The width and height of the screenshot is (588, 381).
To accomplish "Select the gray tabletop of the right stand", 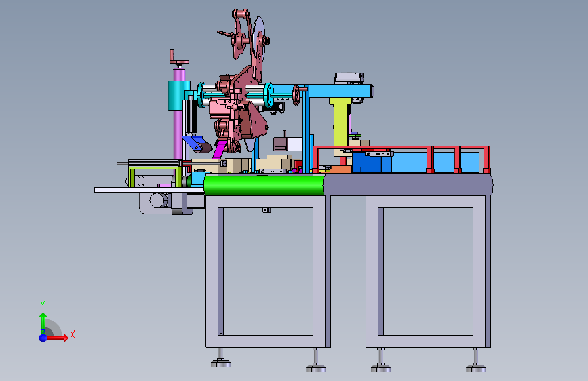I will (x=409, y=184).
